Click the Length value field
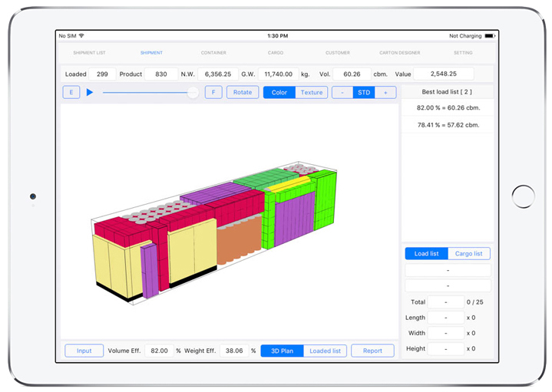Viewport: 552px width, 392px height. pos(446,318)
